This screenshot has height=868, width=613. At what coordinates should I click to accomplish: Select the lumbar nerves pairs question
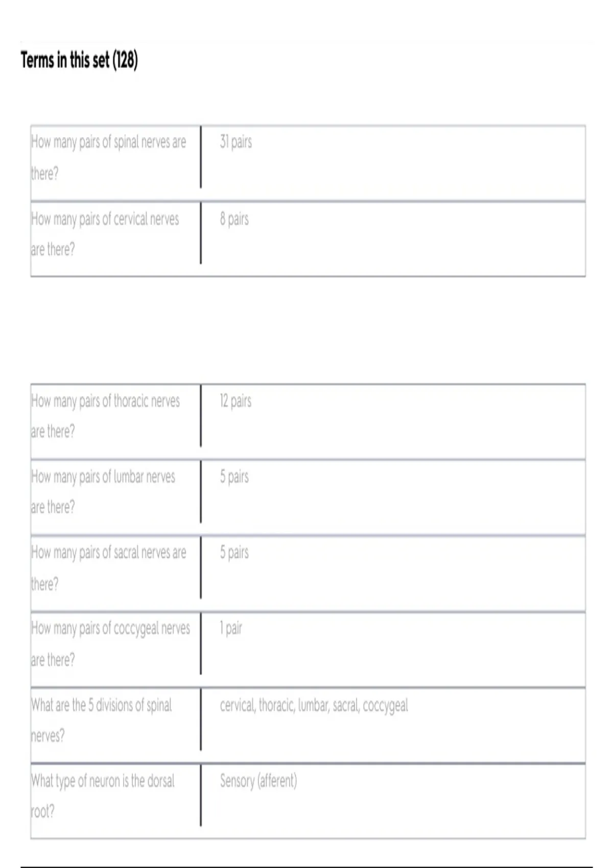pos(103,491)
